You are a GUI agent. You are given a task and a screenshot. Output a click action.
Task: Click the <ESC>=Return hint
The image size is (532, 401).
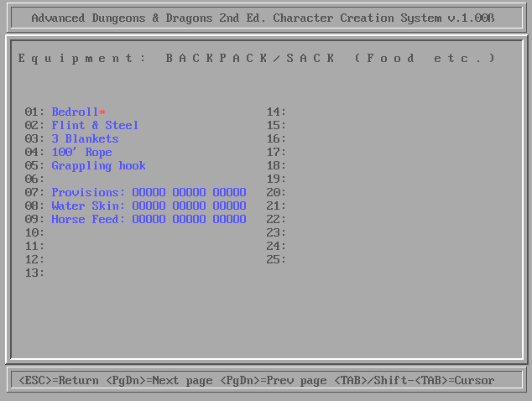[59, 380]
